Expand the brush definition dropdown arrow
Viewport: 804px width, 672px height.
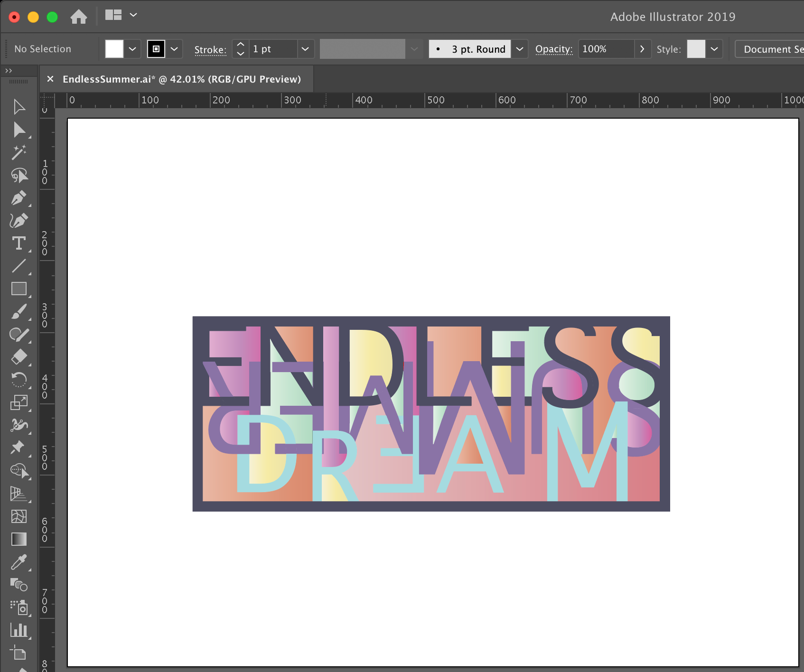click(520, 49)
